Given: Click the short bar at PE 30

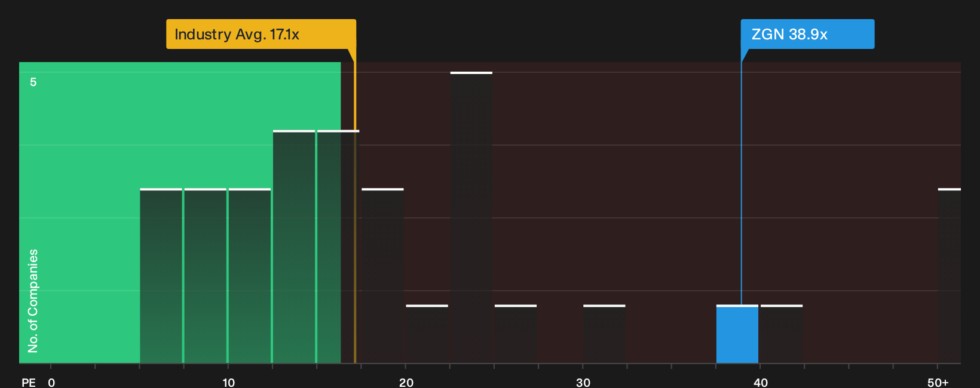Looking at the screenshot, I should point(604,334).
